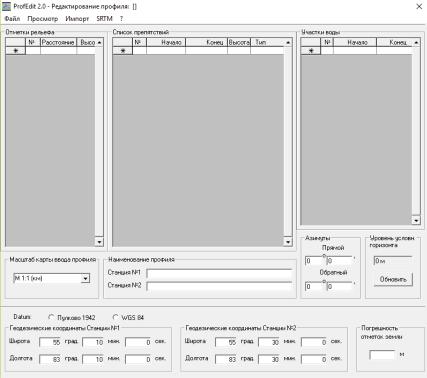
Task: Click scroll-up arrow in Отметки рельефа table
Action: 99,42
